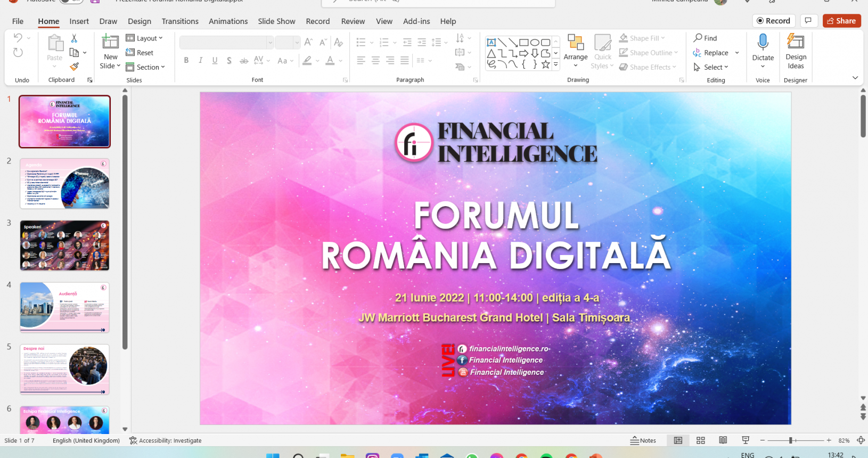Expand the Select dropdown in Editing
The height and width of the screenshot is (458, 868).
click(711, 67)
